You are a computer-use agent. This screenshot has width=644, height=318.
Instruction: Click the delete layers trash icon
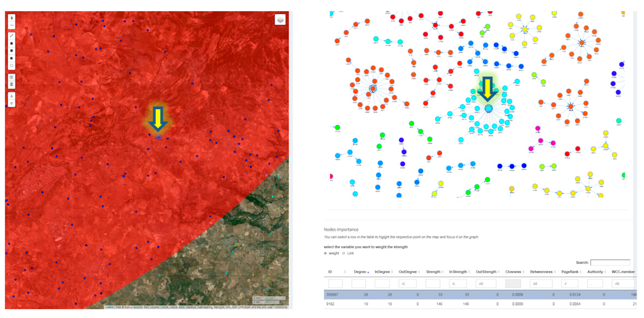click(12, 84)
